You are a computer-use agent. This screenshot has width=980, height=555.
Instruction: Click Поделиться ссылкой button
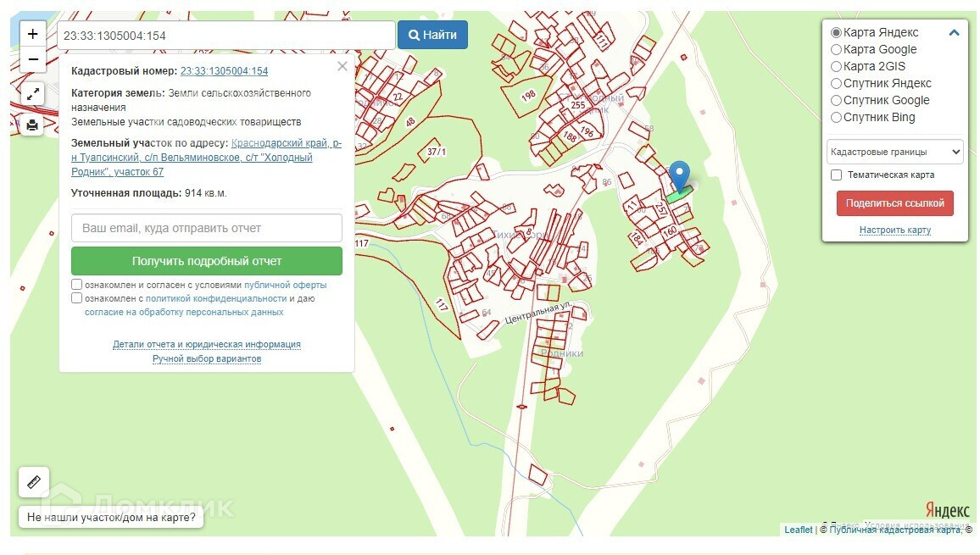click(895, 203)
